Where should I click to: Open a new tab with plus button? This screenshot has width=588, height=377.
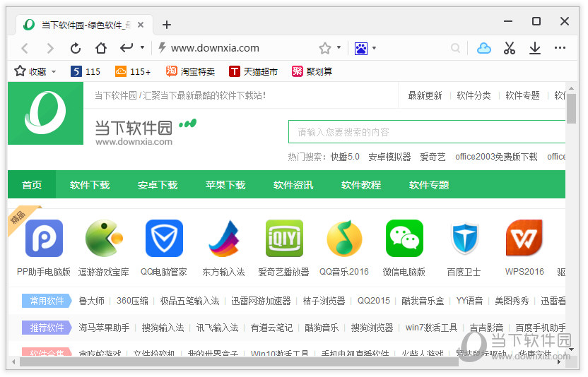tap(167, 25)
